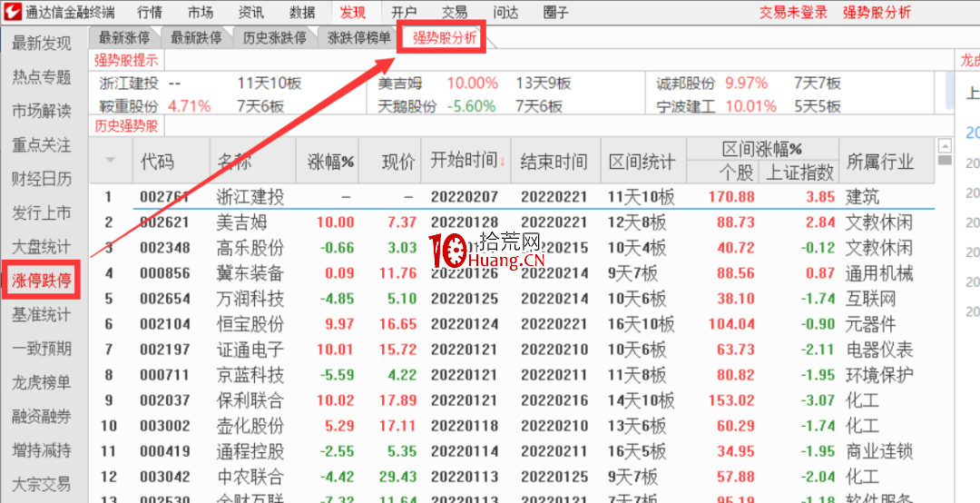Open the 问达 menu
This screenshot has height=503, width=980.
(505, 12)
